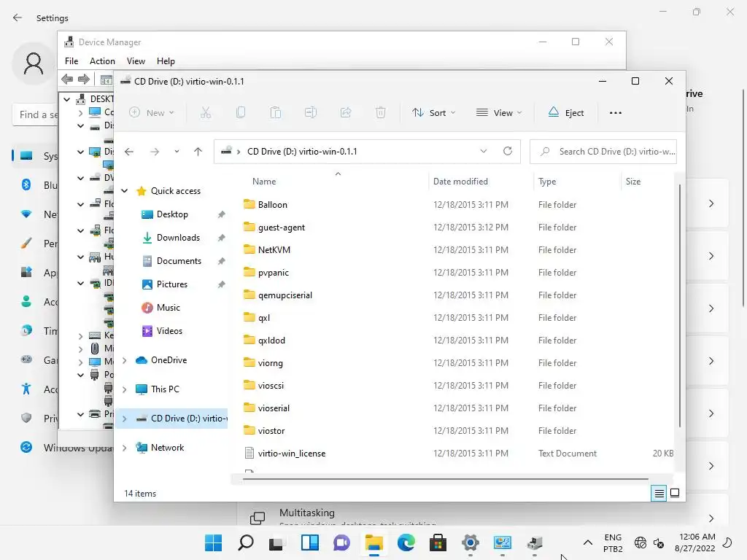Click the Share icon in Explorer toolbar

(x=346, y=113)
